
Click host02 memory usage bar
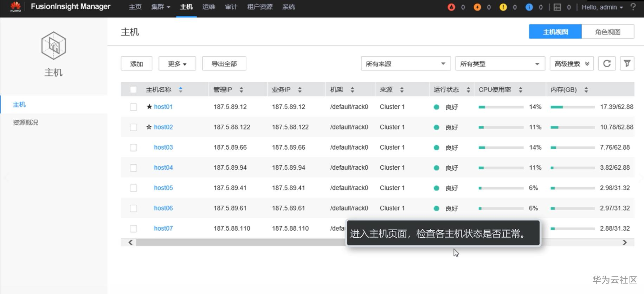pyautogui.click(x=573, y=127)
